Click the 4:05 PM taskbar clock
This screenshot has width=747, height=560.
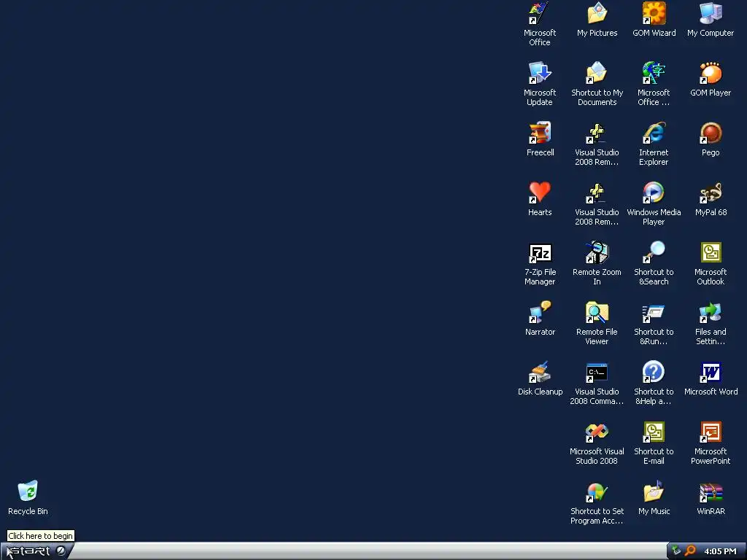point(720,551)
